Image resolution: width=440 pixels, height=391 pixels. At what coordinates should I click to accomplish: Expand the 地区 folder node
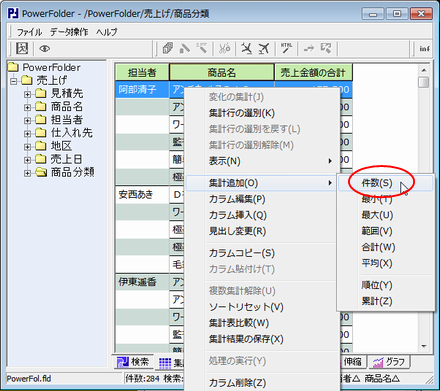click(27, 147)
